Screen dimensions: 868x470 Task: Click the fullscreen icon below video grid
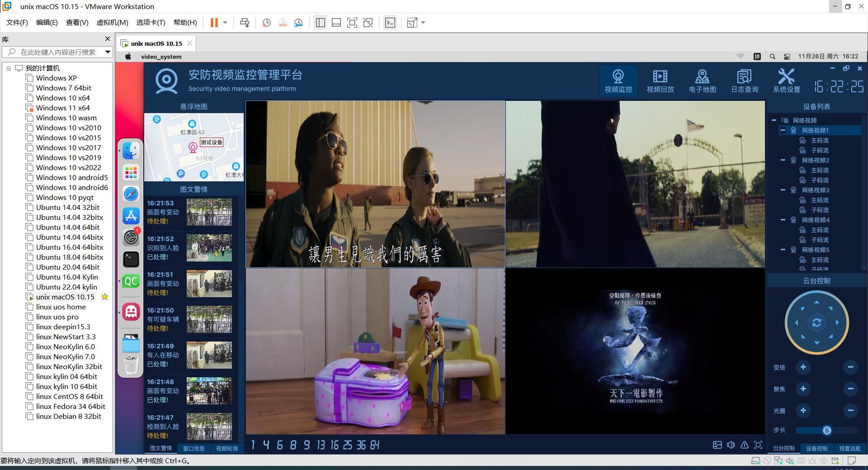pos(758,445)
